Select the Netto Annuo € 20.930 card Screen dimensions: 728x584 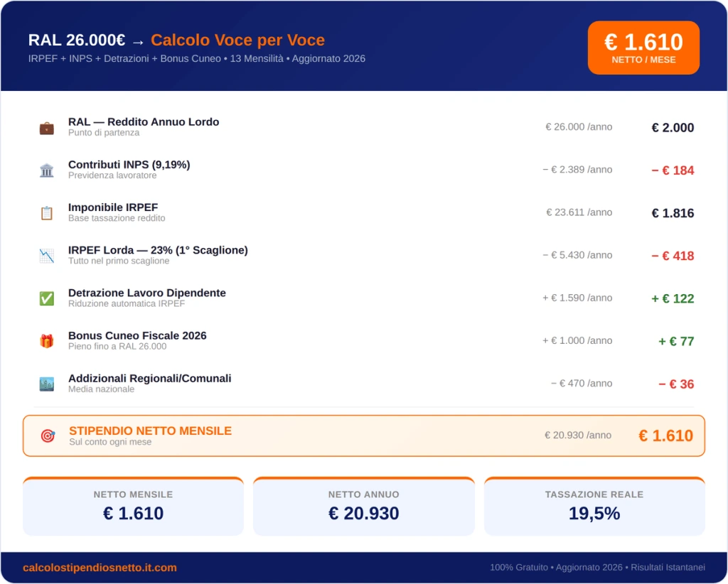click(363, 506)
